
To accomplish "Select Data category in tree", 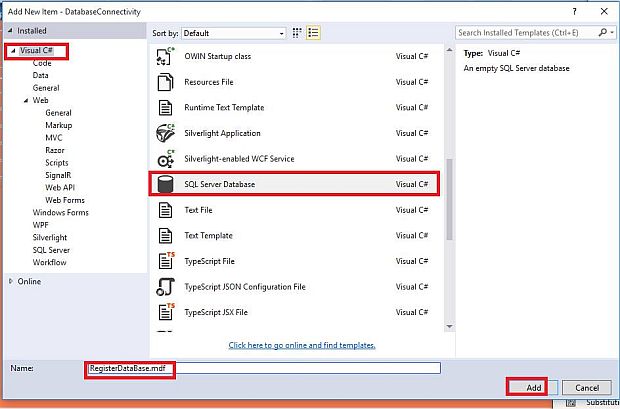I will [x=40, y=75].
